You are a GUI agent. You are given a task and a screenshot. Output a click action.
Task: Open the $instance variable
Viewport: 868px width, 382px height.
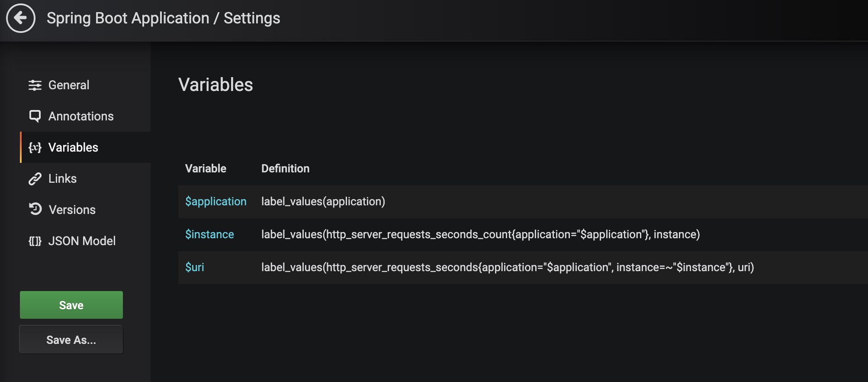[x=209, y=234]
